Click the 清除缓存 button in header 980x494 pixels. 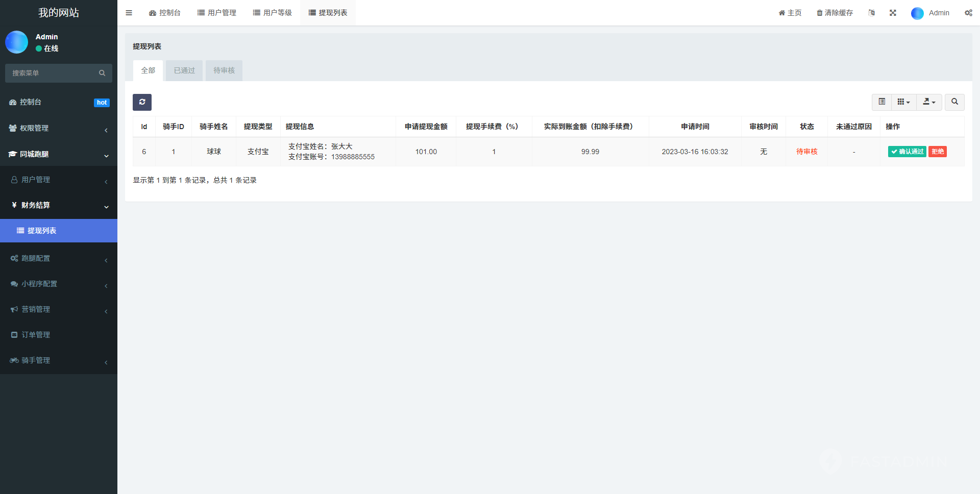coord(835,13)
